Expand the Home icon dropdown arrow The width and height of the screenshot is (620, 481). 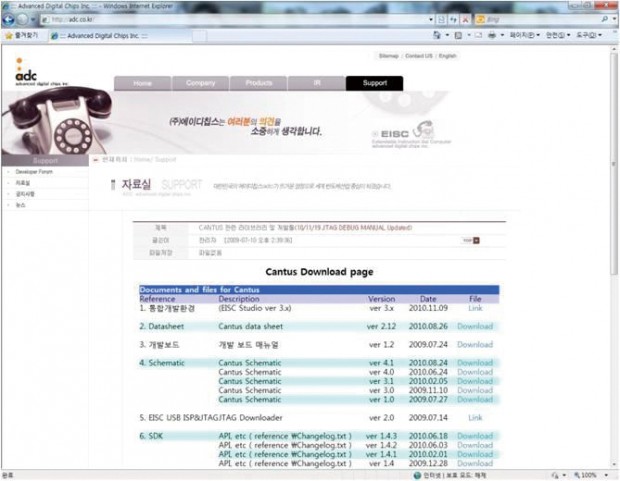click(447, 35)
